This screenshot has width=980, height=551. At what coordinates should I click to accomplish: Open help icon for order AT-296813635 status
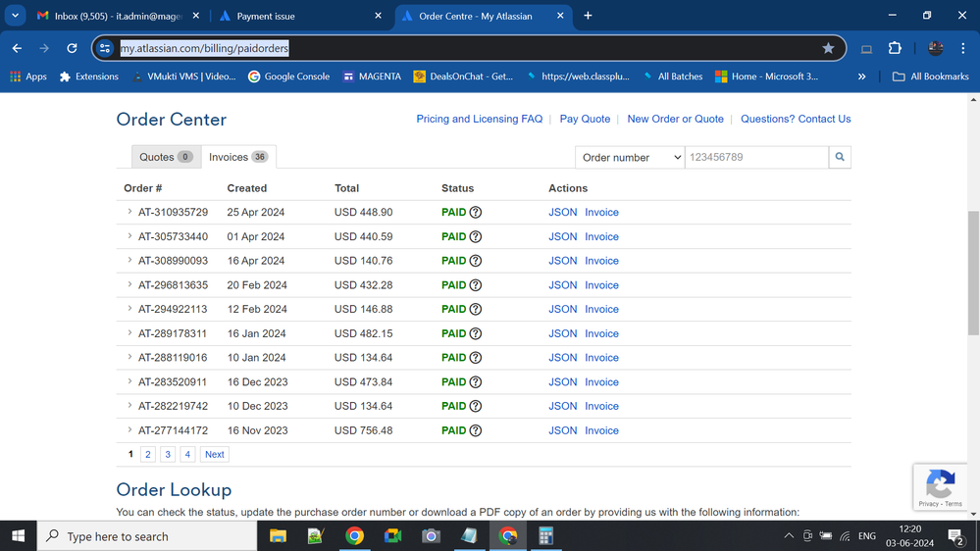click(476, 285)
